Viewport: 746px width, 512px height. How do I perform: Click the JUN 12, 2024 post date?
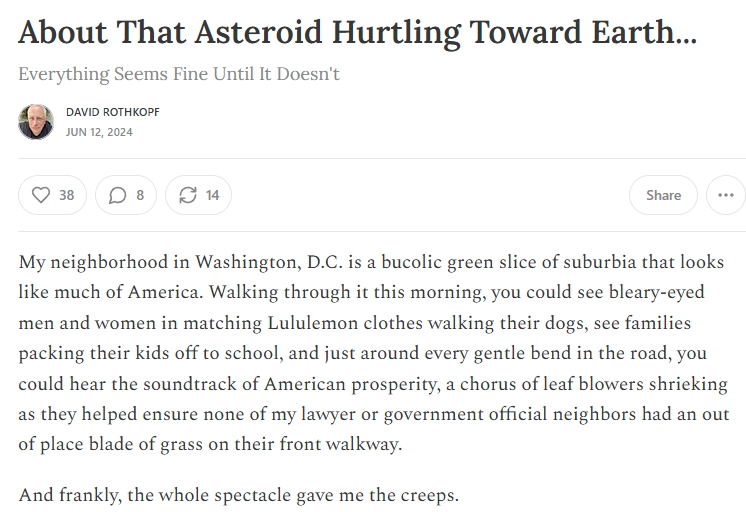coord(99,132)
